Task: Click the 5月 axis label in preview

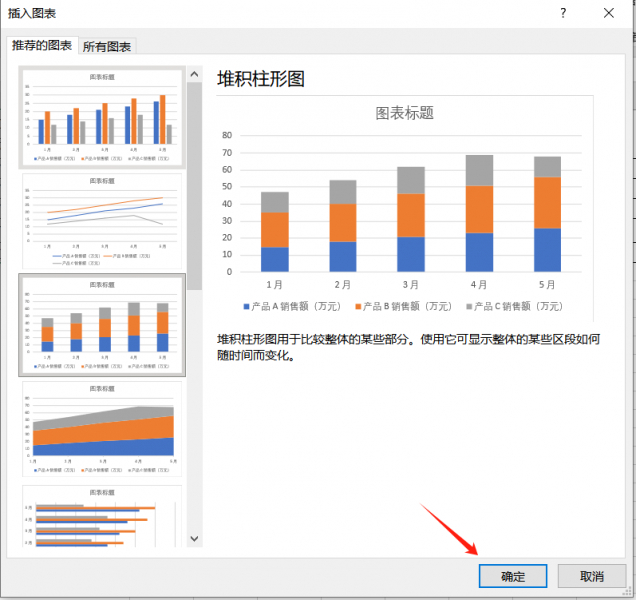Action: [547, 285]
